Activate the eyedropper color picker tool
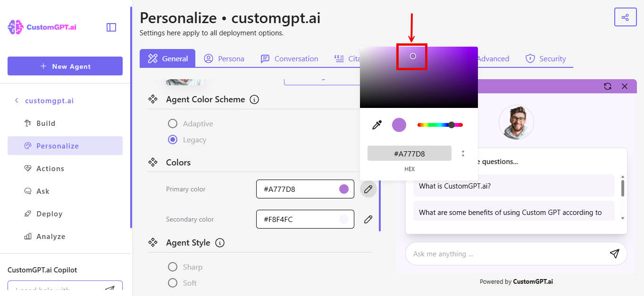The width and height of the screenshot is (644, 296). click(x=376, y=124)
